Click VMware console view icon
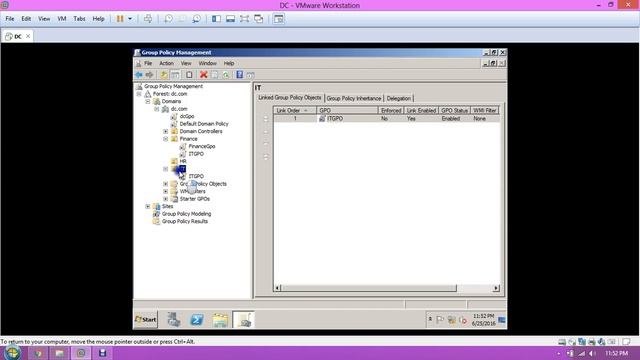The height and width of the screenshot is (360, 640). tap(279, 19)
